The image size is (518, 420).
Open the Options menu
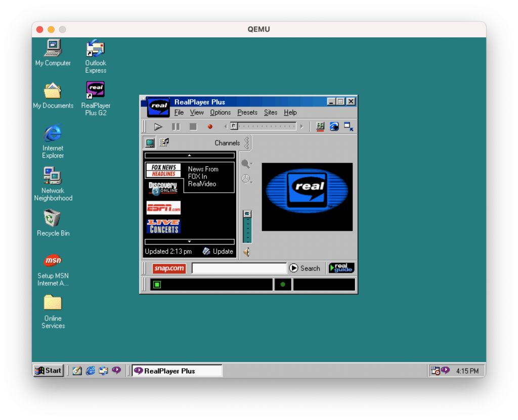click(x=221, y=113)
